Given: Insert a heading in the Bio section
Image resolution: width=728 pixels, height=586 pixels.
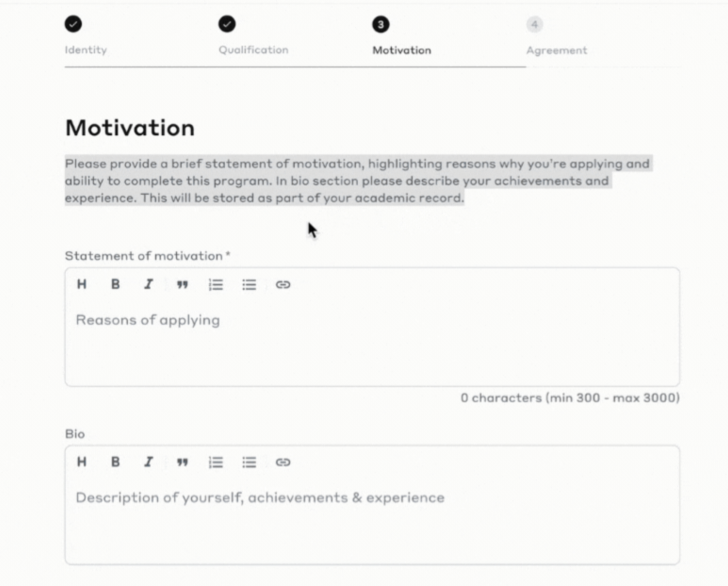Looking at the screenshot, I should (82, 462).
